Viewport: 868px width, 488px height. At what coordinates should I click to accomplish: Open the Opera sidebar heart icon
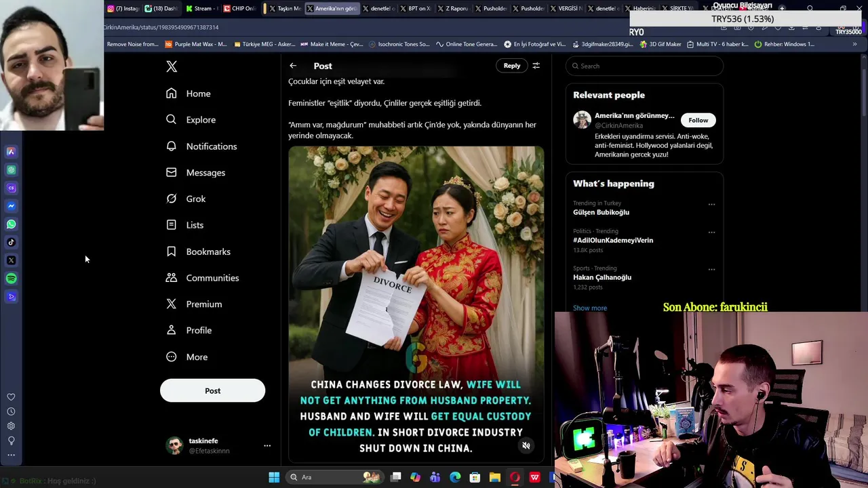pos(11,397)
